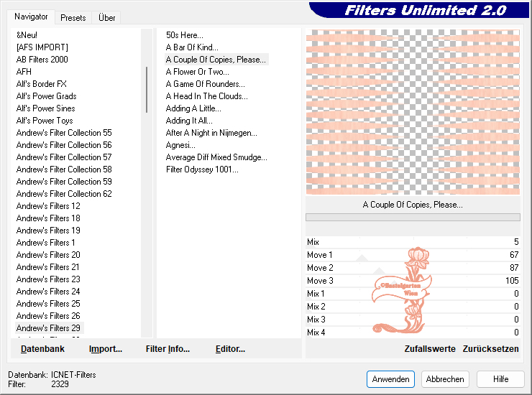The height and width of the screenshot is (395, 532).
Task: Select Andrew's Filters 26
Action: tap(48, 316)
